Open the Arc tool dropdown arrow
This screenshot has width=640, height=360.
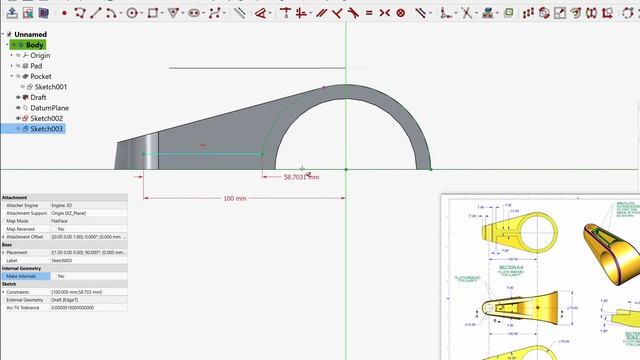(x=120, y=13)
